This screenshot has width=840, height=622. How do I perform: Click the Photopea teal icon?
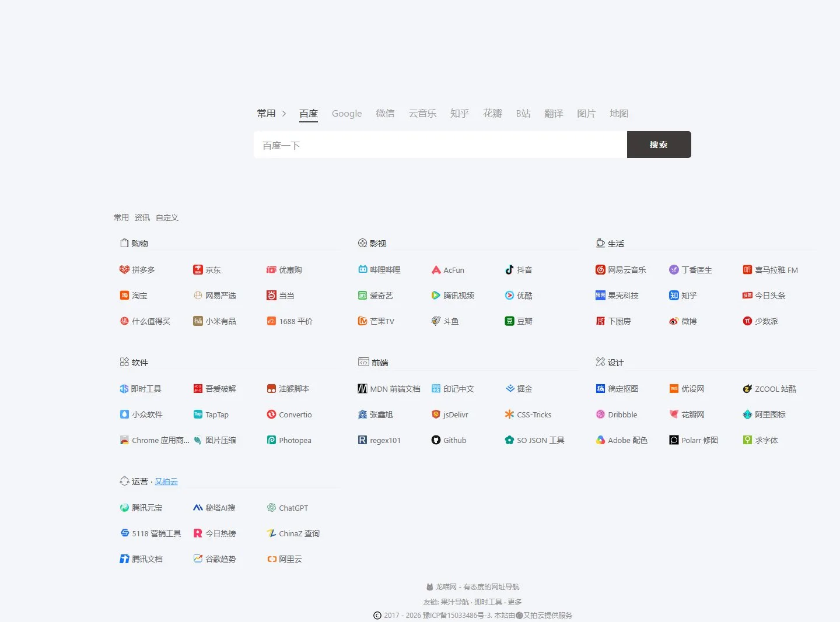coord(271,440)
